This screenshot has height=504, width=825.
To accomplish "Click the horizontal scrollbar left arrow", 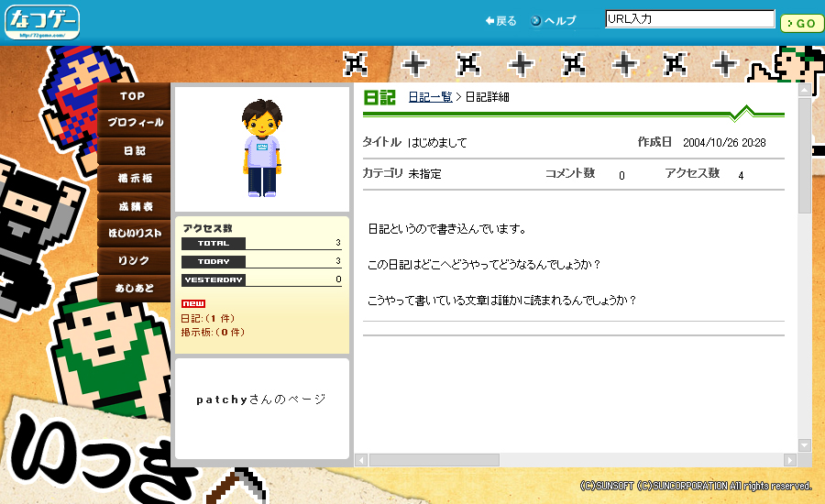I will point(361,460).
